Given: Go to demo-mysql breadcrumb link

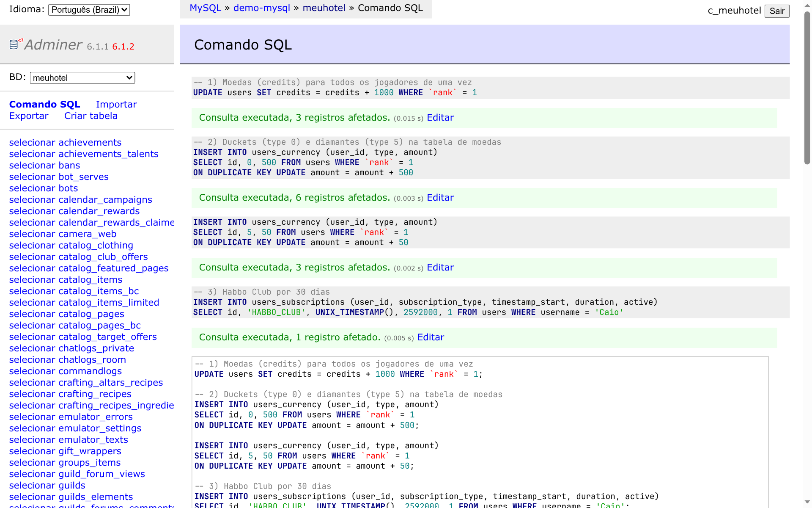Looking at the screenshot, I should tap(262, 8).
